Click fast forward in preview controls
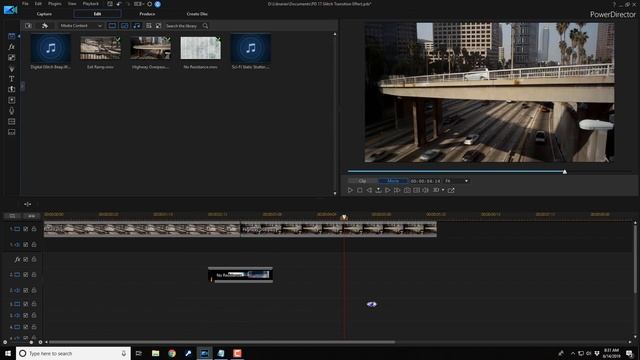Viewport: 640px width, 360px height. tap(397, 190)
